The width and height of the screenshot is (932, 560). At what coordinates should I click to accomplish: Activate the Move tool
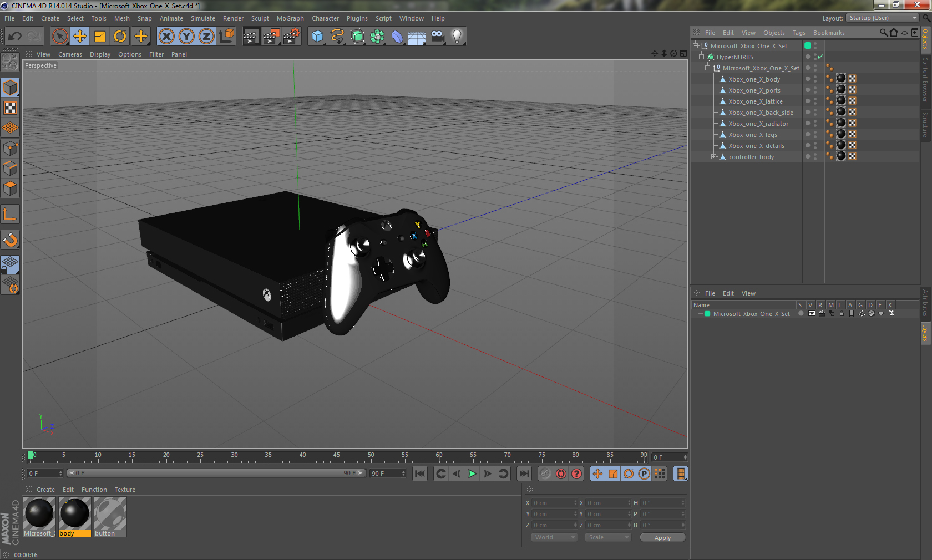[80, 37]
